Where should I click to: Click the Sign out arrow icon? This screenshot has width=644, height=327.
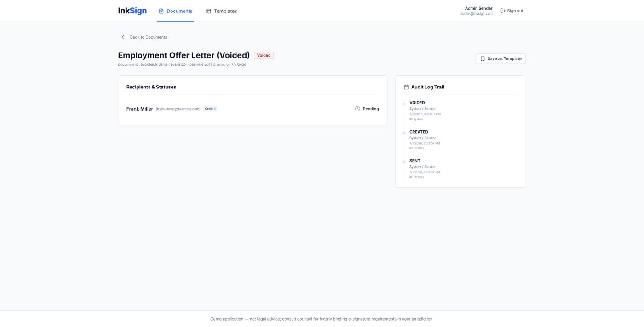click(x=503, y=11)
